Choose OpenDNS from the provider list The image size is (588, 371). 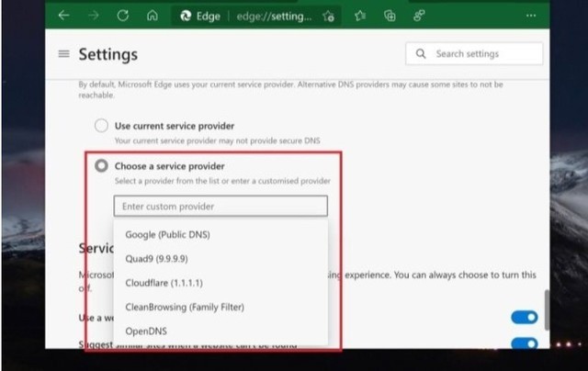tap(220, 332)
